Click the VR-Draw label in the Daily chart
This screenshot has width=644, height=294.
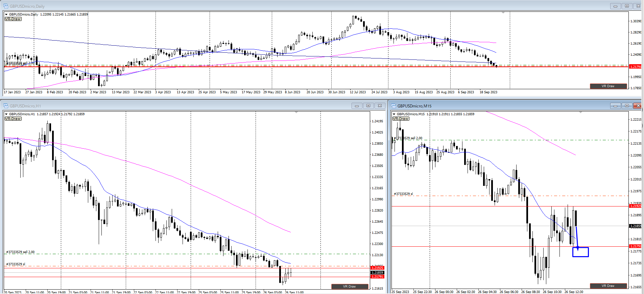[x=13, y=19]
